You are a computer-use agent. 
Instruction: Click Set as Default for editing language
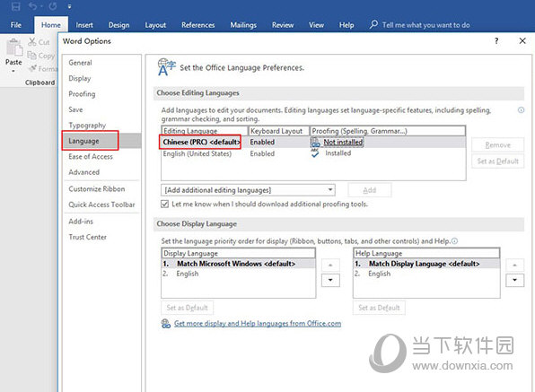click(x=498, y=161)
